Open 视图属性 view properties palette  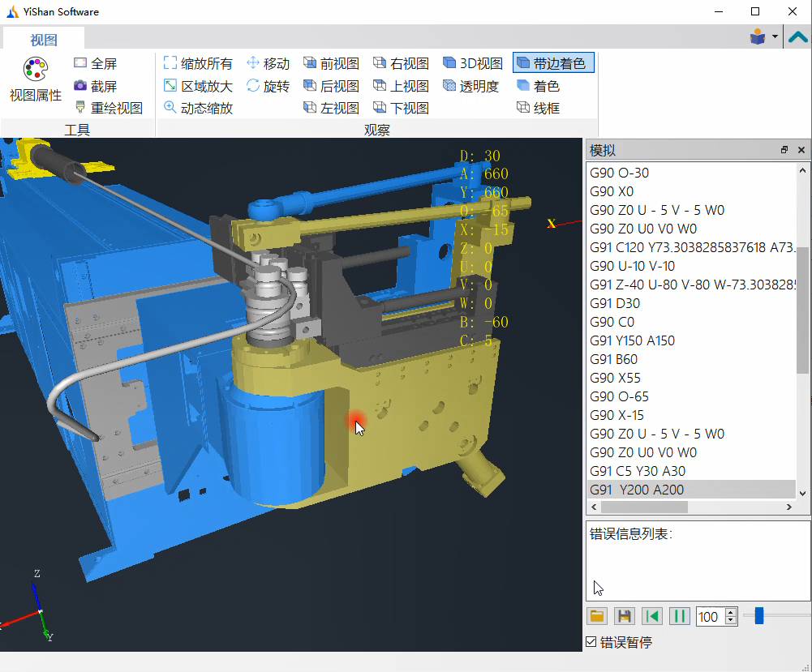tap(35, 79)
